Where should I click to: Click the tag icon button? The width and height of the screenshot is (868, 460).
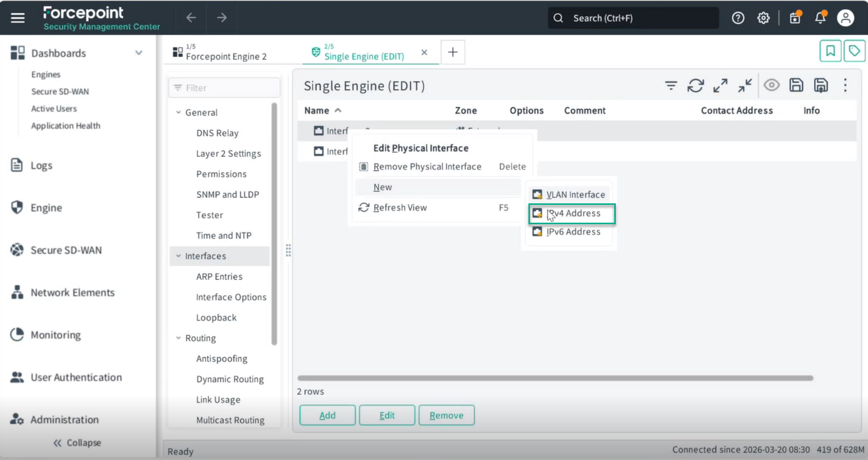coord(854,51)
